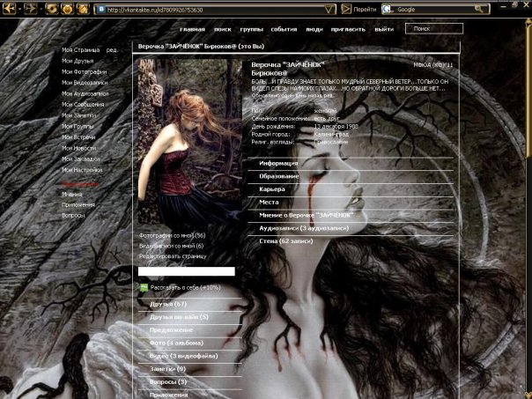Open Вопросы in sidebar
Screen dimensions: 532x399
pyautogui.click(x=73, y=216)
